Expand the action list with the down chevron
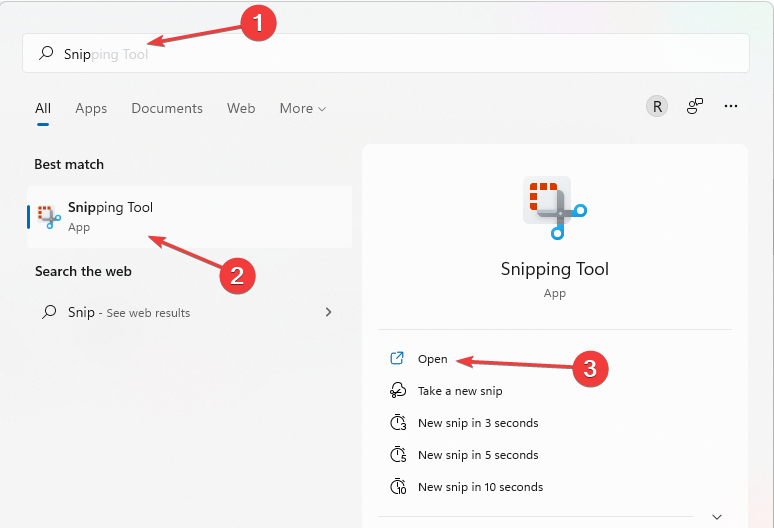 pos(716,517)
